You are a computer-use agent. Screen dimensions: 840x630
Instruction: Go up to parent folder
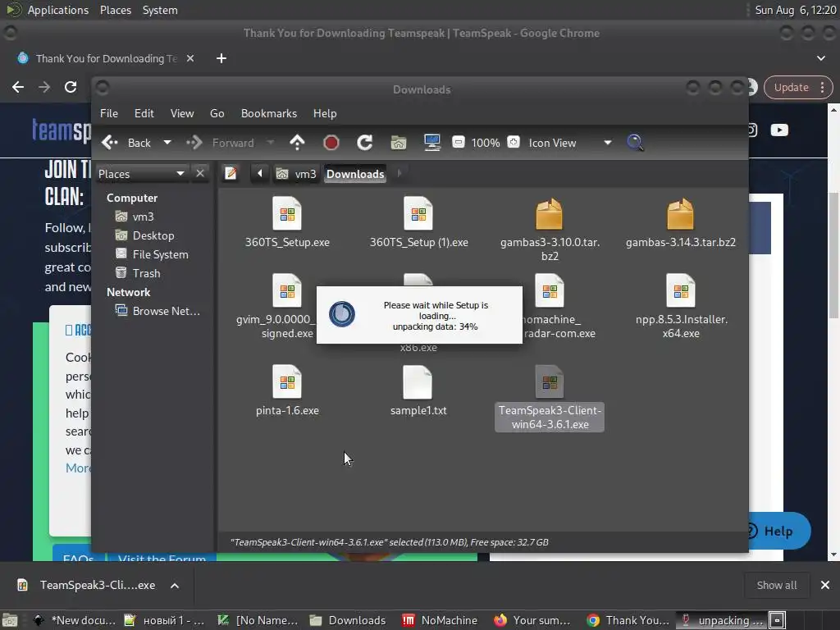click(x=297, y=143)
